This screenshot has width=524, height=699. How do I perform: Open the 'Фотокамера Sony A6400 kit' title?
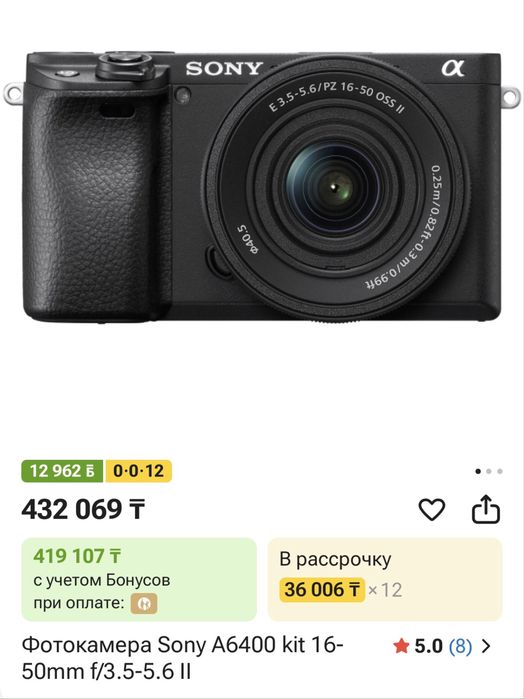click(x=182, y=658)
